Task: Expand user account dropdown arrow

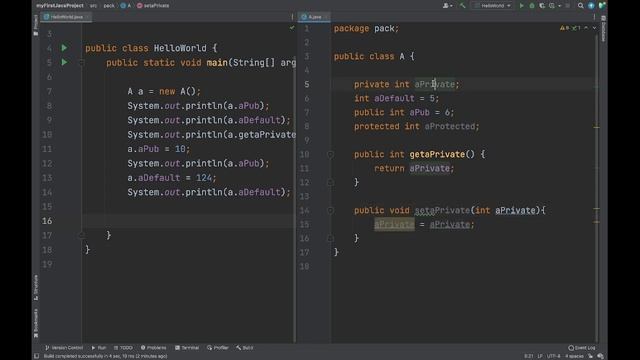Action: coord(451,6)
